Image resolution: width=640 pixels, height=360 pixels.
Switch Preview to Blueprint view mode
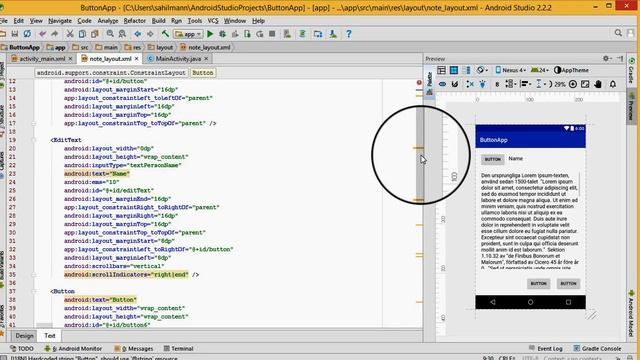(453, 70)
